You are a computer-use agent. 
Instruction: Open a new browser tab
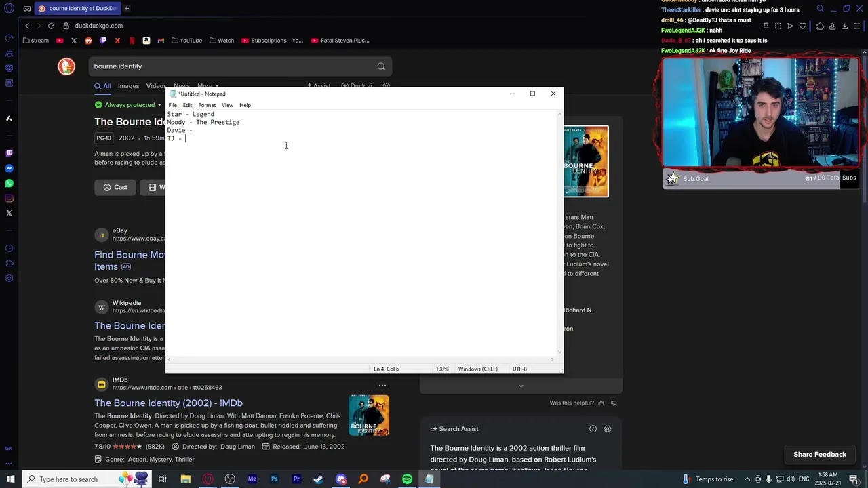[x=127, y=9]
